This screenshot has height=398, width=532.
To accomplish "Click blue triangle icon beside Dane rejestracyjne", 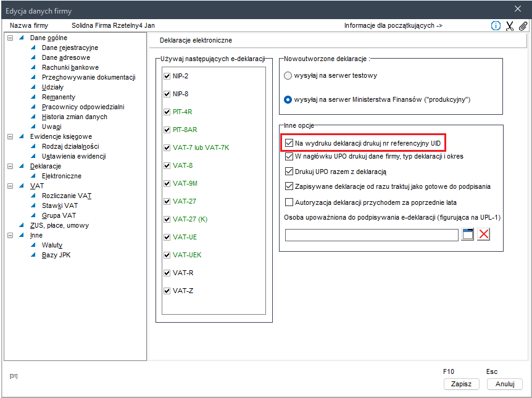I will tap(33, 48).
